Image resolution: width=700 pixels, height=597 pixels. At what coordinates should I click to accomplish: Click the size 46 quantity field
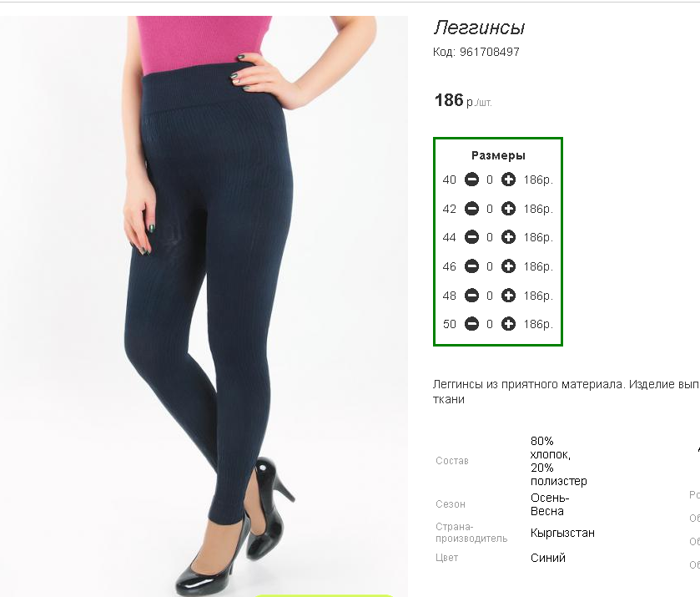pos(490,266)
